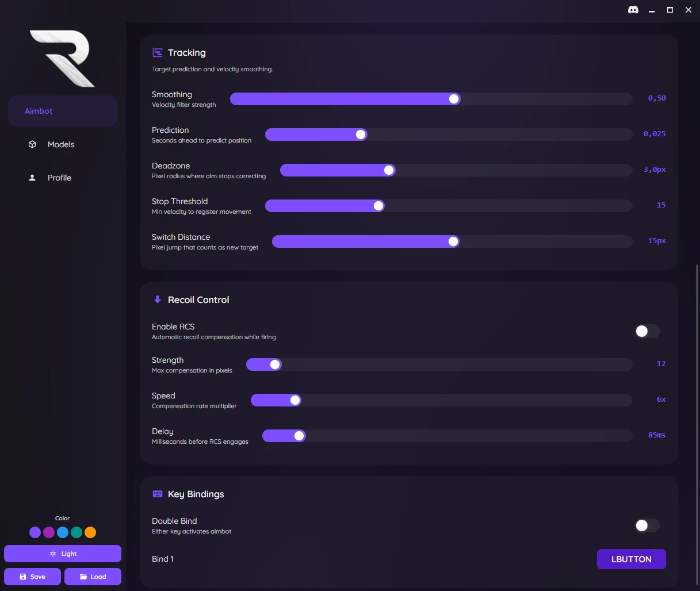This screenshot has width=700, height=591.
Task: Click the Delay slider handle
Action: [299, 436]
